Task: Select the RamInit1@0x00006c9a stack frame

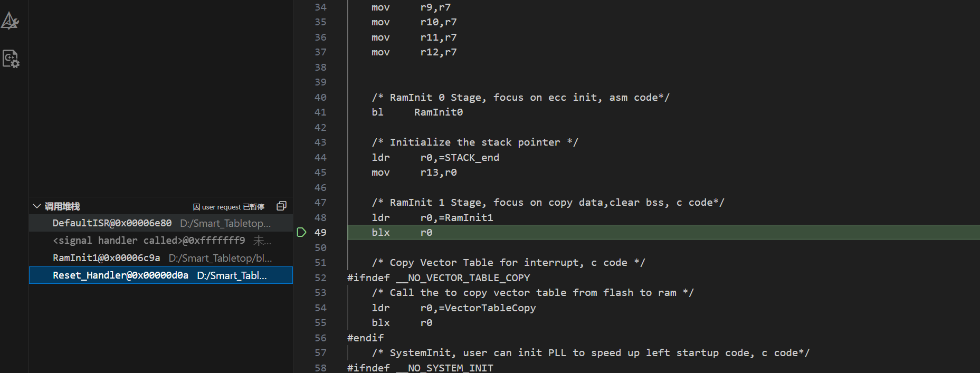Action: (106, 258)
